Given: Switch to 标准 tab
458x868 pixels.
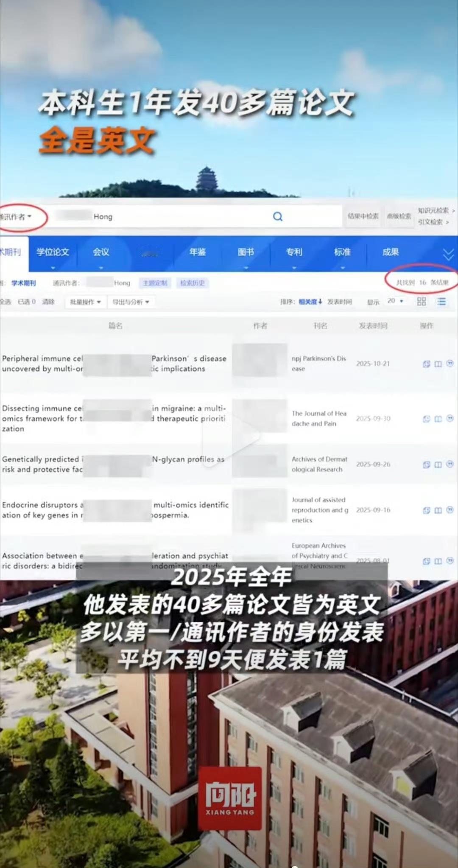Looking at the screenshot, I should [343, 252].
